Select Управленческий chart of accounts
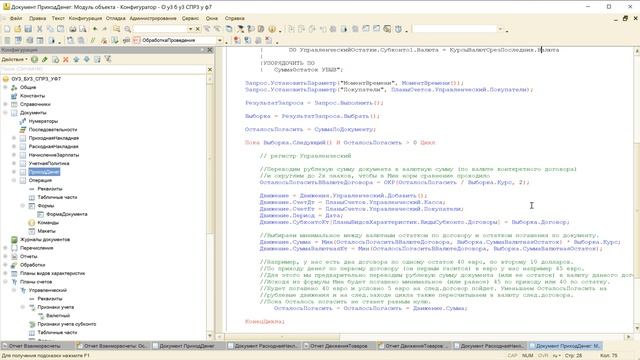640x360 pixels. click(x=48, y=290)
